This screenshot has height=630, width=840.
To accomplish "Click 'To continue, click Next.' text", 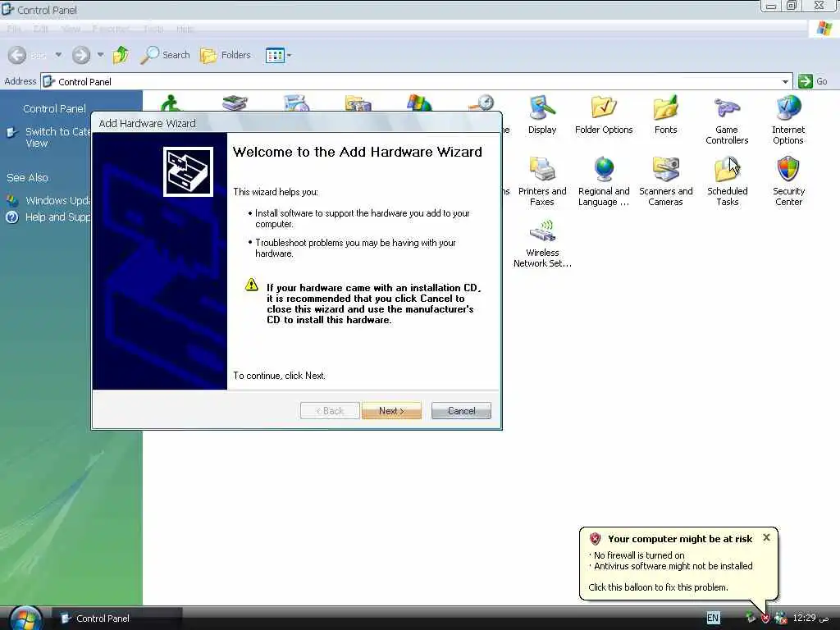I will coord(279,376).
